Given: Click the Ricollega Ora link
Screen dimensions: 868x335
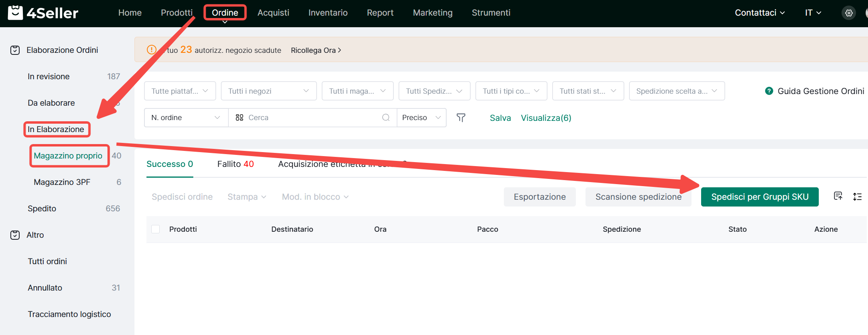Looking at the screenshot, I should point(316,50).
